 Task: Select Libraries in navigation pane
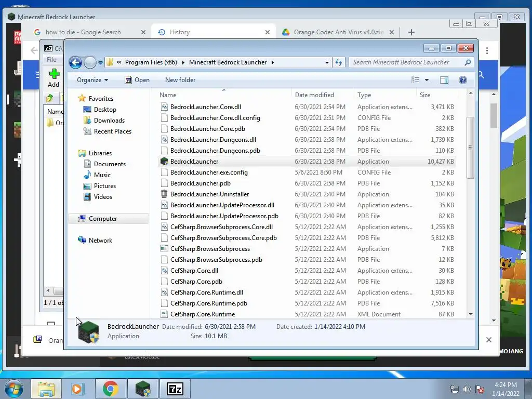click(100, 153)
